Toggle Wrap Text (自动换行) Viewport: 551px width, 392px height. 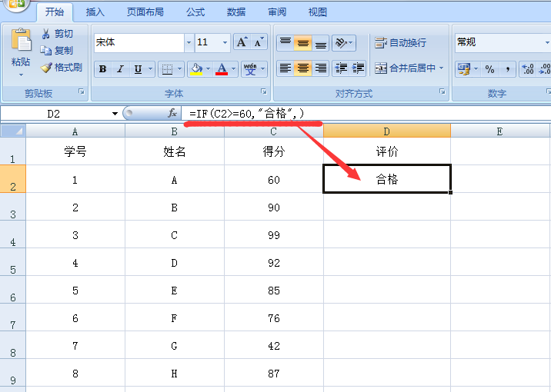click(400, 42)
